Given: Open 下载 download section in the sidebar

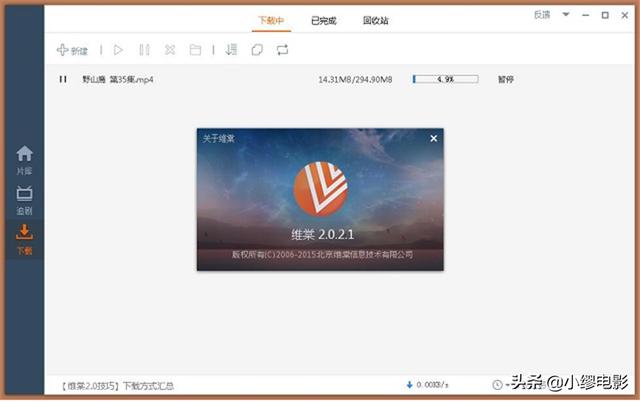Looking at the screenshot, I should point(24,240).
